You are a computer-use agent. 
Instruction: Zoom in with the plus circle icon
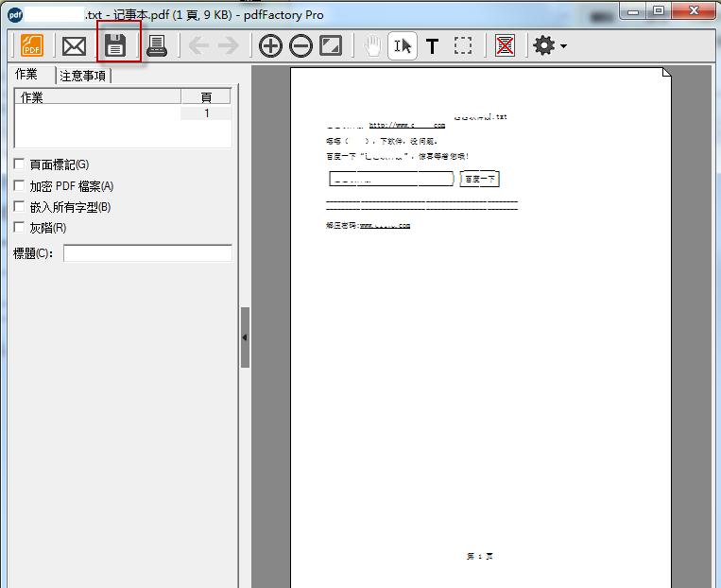pyautogui.click(x=270, y=45)
